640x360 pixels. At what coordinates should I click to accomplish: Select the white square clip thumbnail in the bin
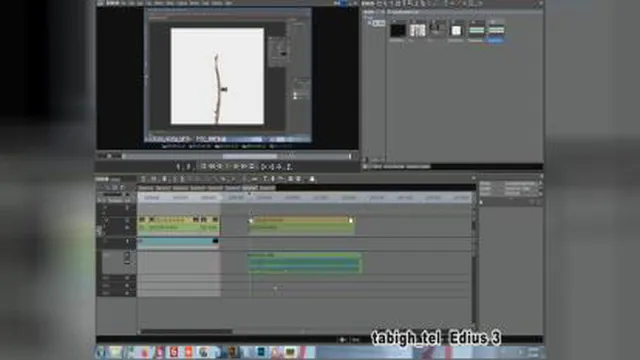click(x=456, y=31)
